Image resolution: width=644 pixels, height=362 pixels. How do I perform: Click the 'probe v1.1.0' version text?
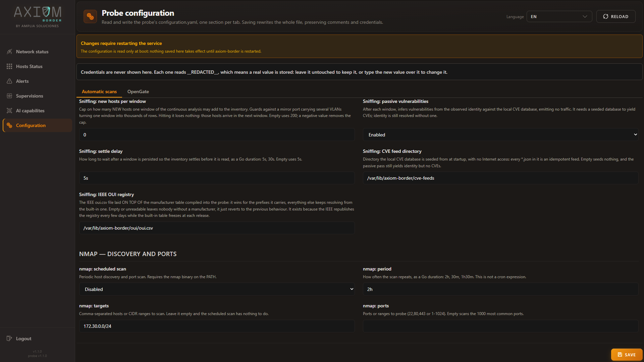click(38, 356)
